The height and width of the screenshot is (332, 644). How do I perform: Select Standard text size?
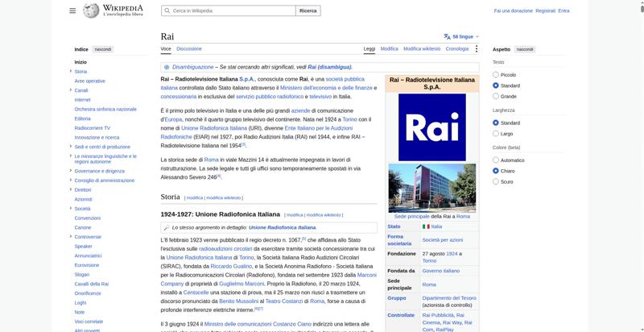(496, 85)
